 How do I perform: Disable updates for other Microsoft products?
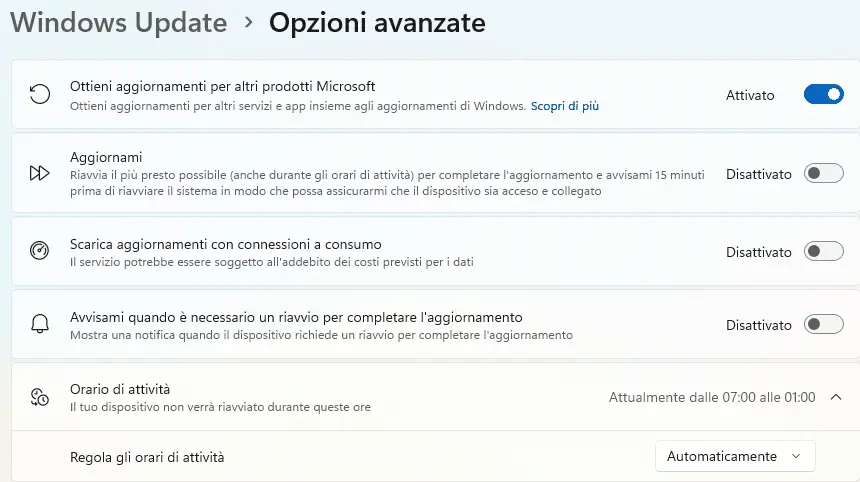(823, 95)
